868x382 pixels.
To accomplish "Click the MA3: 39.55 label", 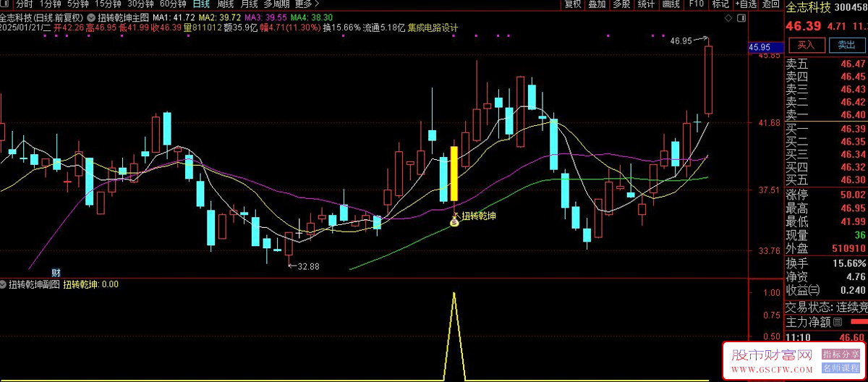I will tap(265, 17).
